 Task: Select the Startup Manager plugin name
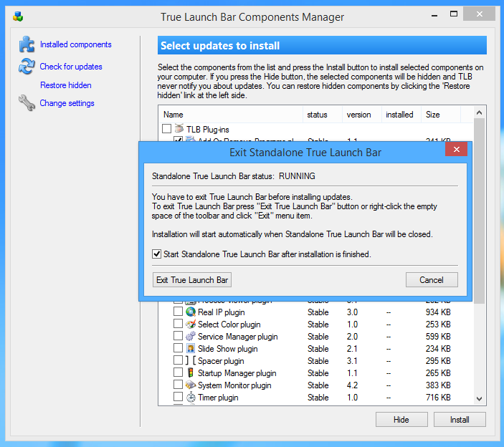237,373
